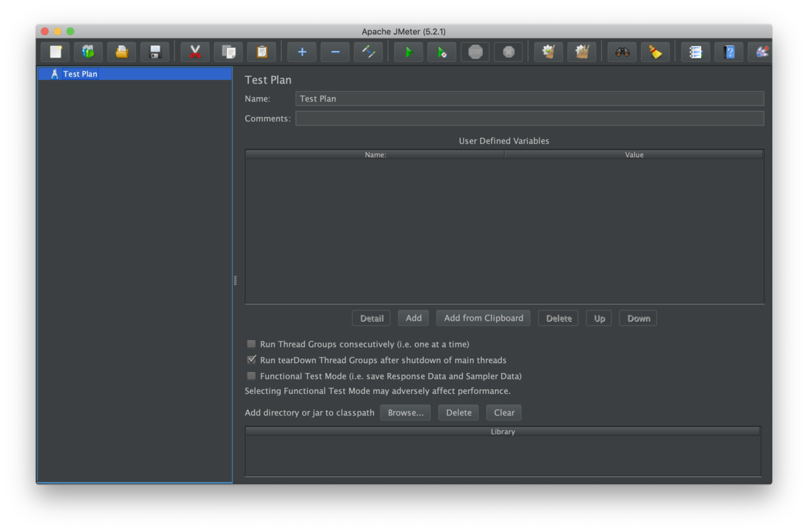Click the Paste clipboard icon

[261, 52]
